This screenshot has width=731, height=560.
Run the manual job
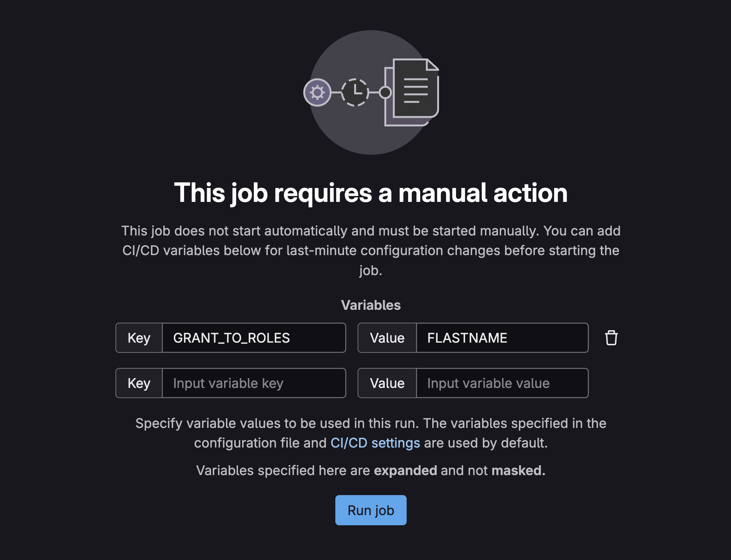pos(371,510)
